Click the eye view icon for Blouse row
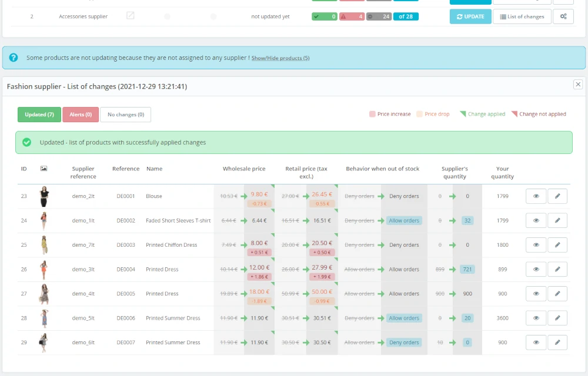The image size is (588, 376). [x=536, y=196]
